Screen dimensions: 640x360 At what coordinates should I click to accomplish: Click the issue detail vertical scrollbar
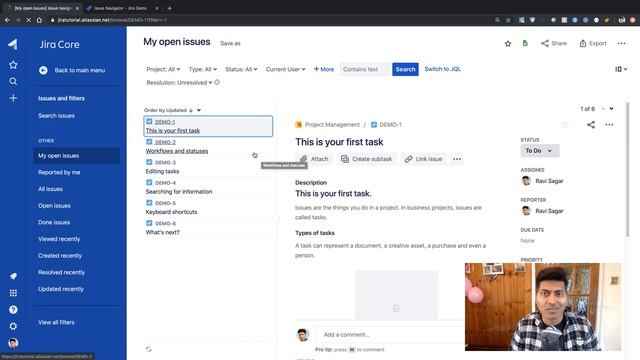point(627,169)
